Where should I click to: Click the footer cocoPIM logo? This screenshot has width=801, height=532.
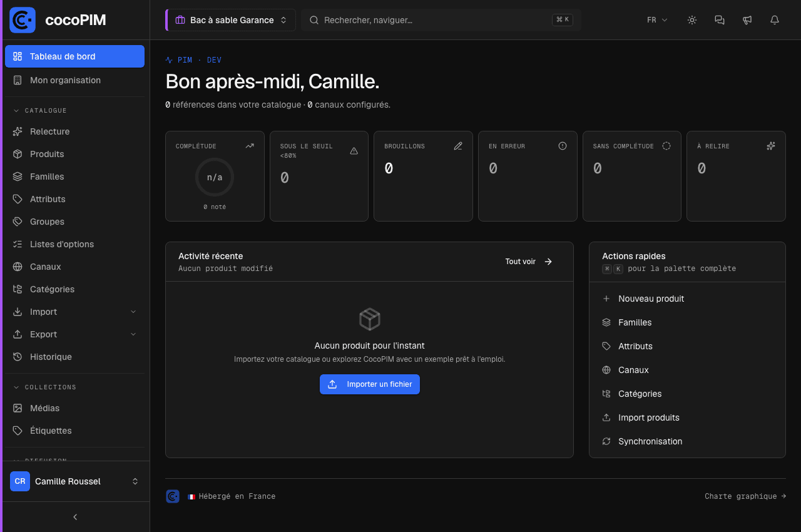point(173,496)
